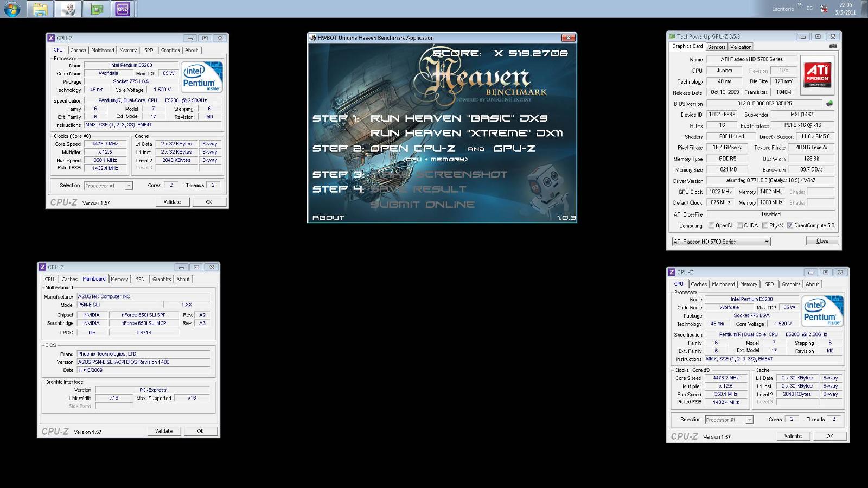This screenshot has height=488, width=868.
Task: Click Heaven Benchmark title bar icon
Action: click(x=313, y=37)
